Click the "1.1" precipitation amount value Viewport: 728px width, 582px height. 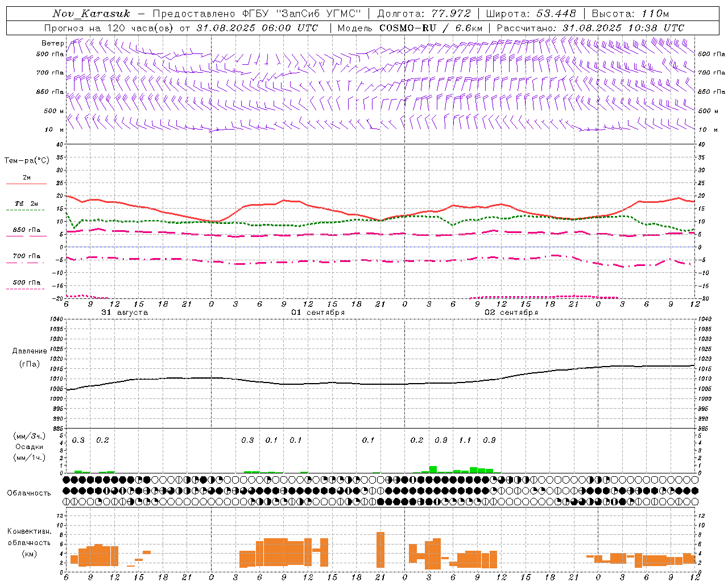[465, 440]
